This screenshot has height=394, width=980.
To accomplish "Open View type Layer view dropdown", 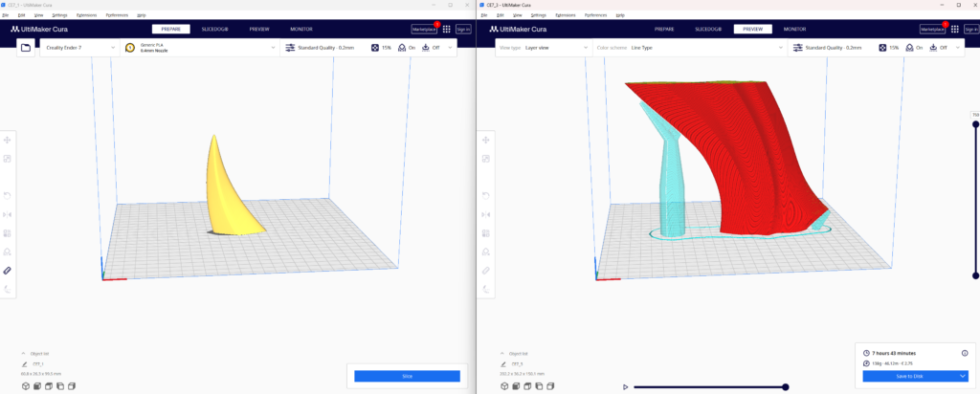I will [543, 48].
